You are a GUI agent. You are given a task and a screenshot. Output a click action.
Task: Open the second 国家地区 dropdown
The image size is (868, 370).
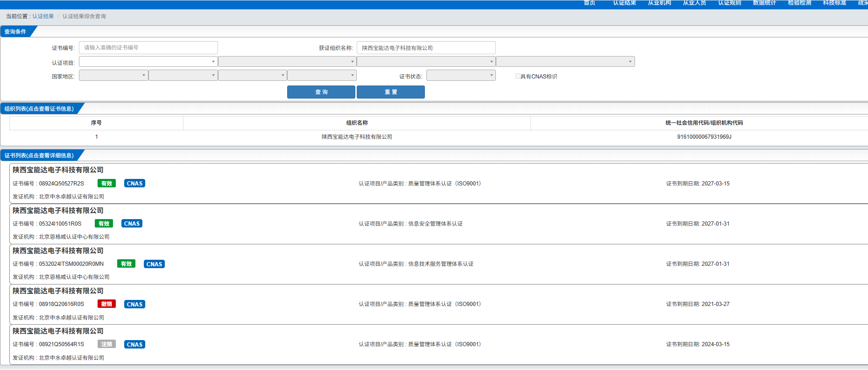click(183, 75)
